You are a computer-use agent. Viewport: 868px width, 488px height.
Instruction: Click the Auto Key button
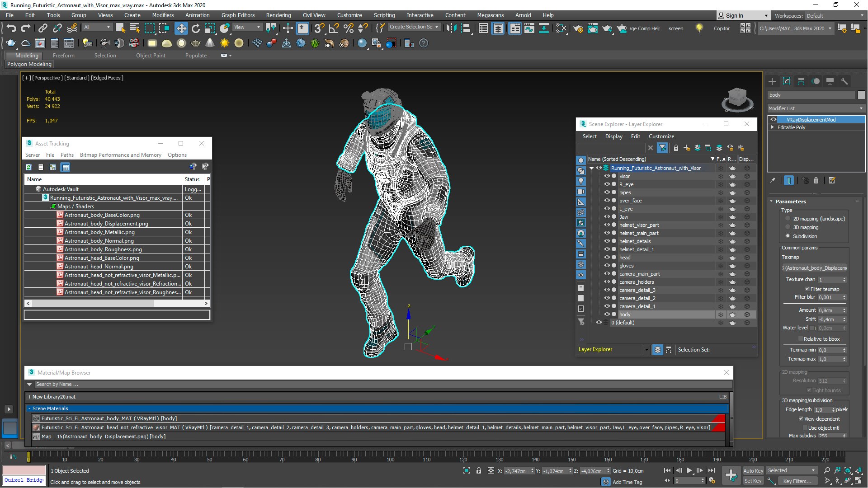pyautogui.click(x=753, y=471)
